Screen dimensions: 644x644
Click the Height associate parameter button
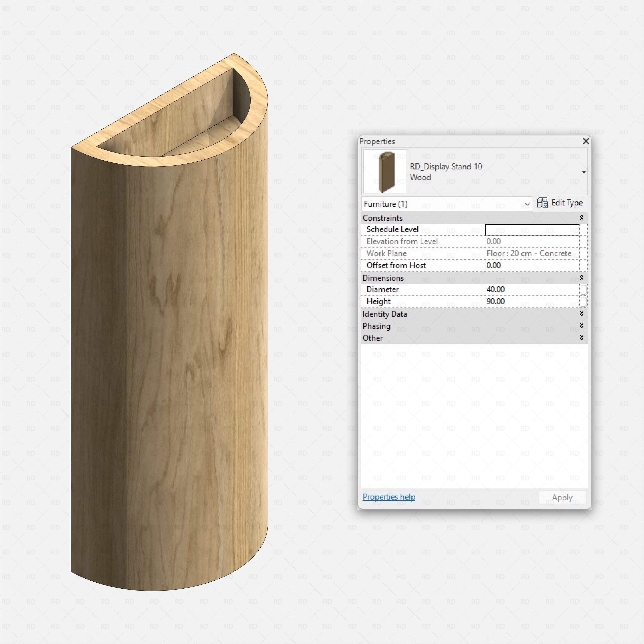point(583,302)
